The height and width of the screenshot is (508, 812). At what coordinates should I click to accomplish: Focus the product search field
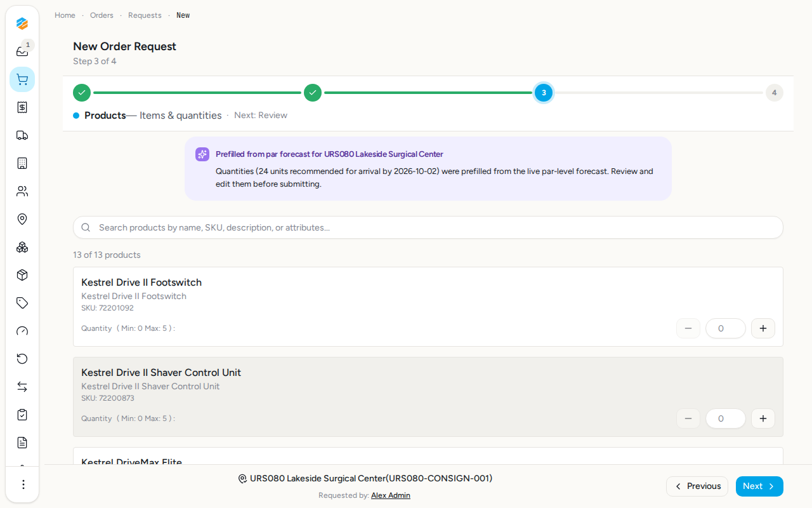click(428, 227)
